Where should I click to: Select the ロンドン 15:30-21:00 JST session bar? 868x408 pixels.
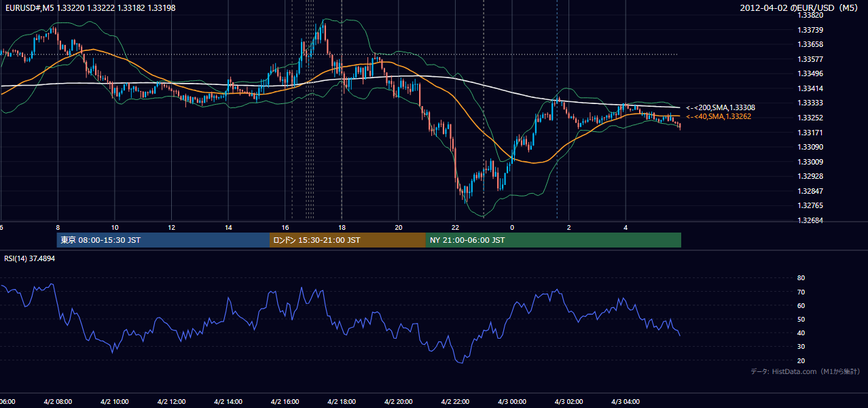click(348, 240)
